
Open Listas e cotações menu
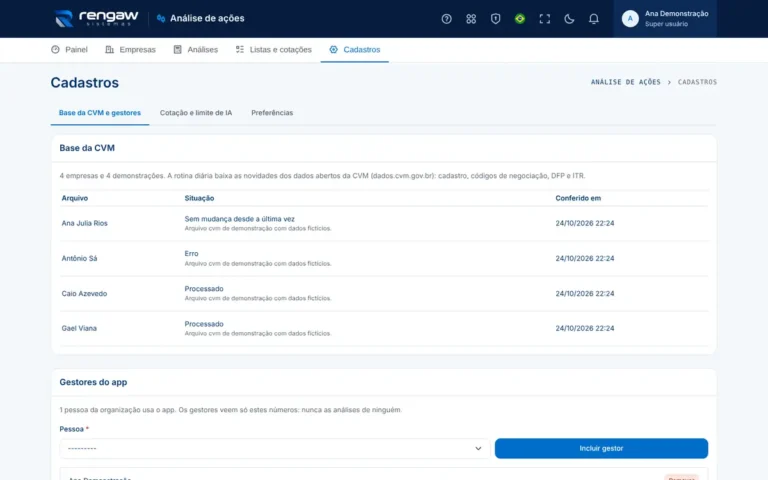coord(273,49)
